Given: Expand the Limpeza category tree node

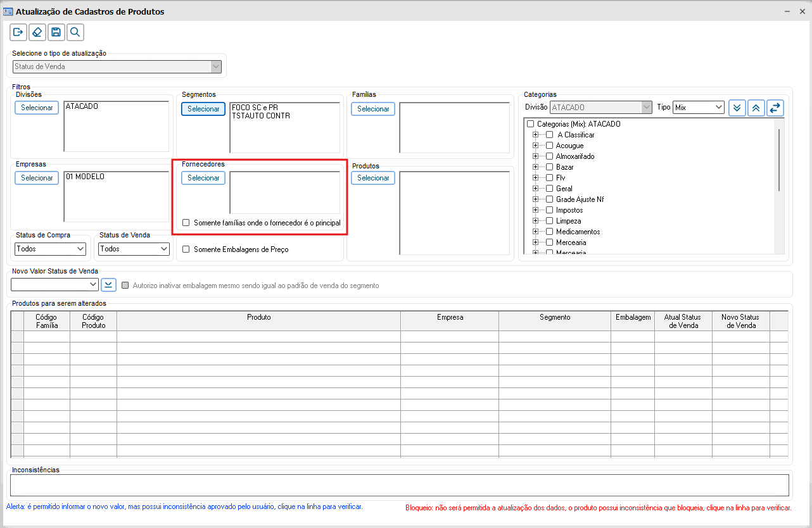Looking at the screenshot, I should pyautogui.click(x=536, y=221).
